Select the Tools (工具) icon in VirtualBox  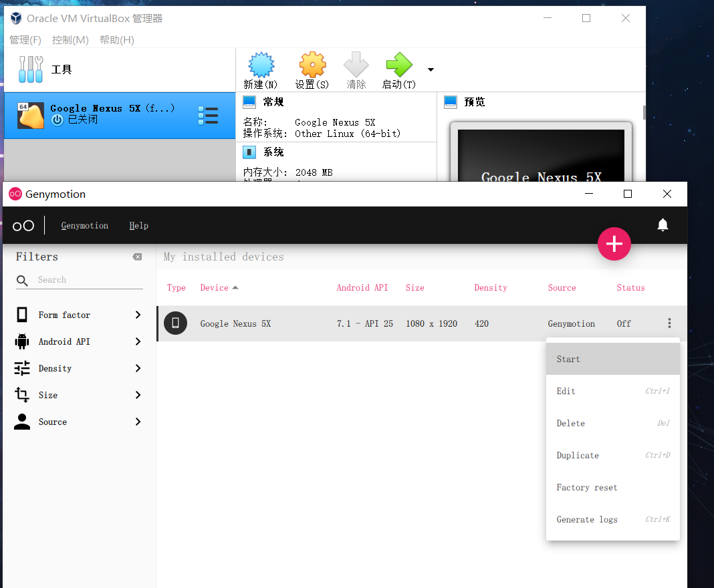(x=31, y=69)
